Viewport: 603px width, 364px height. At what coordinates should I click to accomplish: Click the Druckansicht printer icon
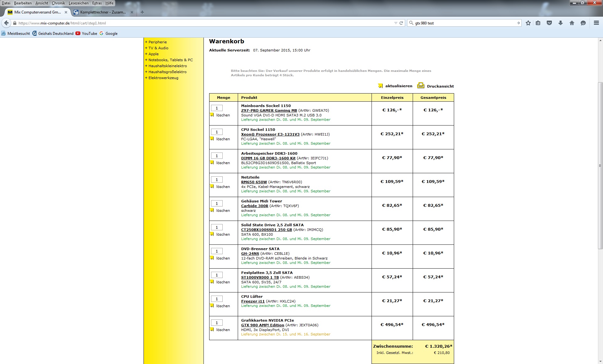(421, 86)
